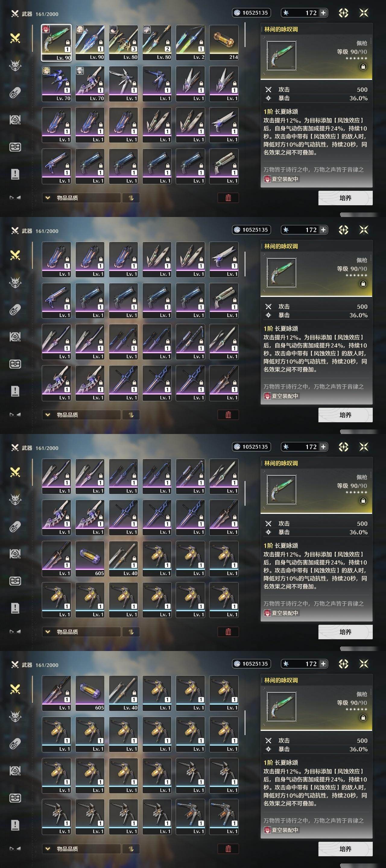Select the Lv. 80 weapon ranked 2

tap(157, 42)
